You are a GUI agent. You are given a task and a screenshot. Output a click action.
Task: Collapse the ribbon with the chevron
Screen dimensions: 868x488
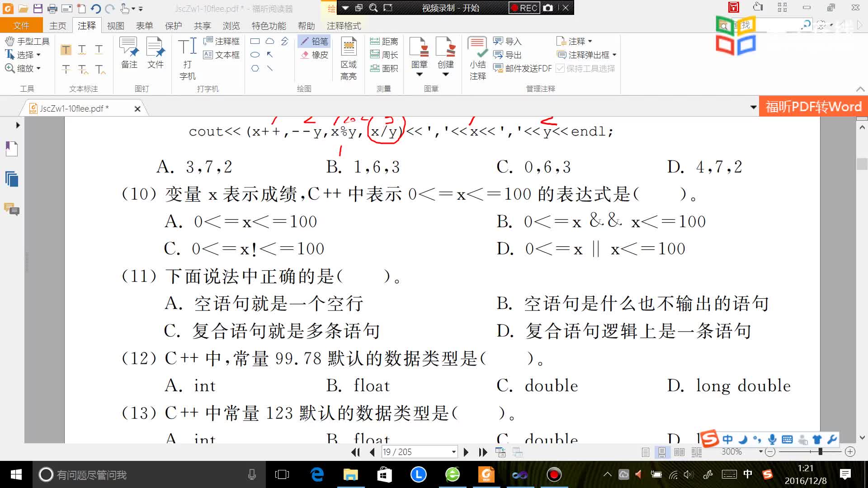(x=860, y=89)
